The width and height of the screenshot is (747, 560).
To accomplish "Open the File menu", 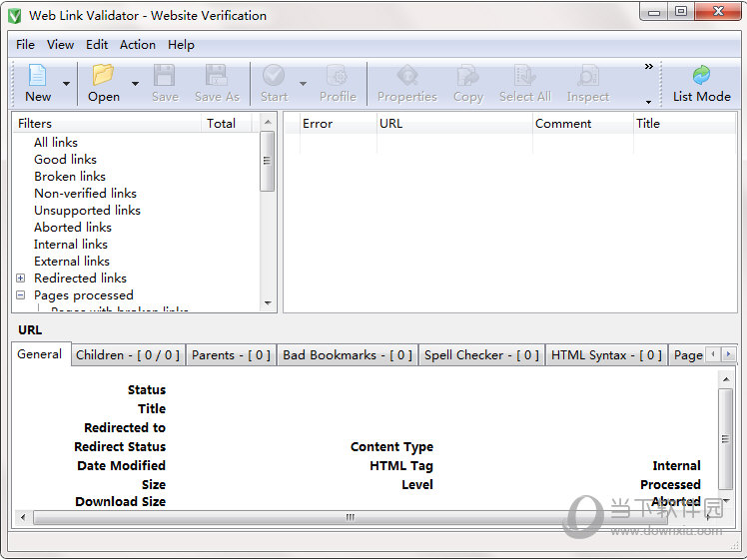I will 25,45.
